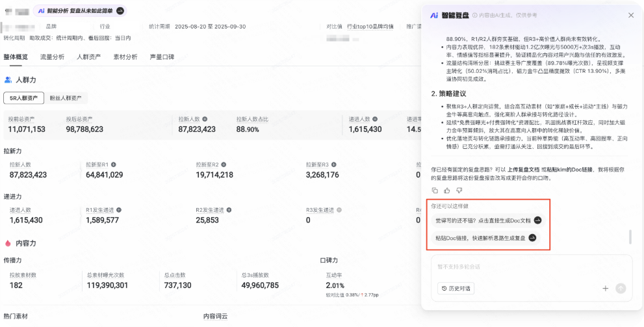Image resolution: width=644 pixels, height=327 pixels.
Task: Click the value 98,788,623
Action: tap(84, 129)
